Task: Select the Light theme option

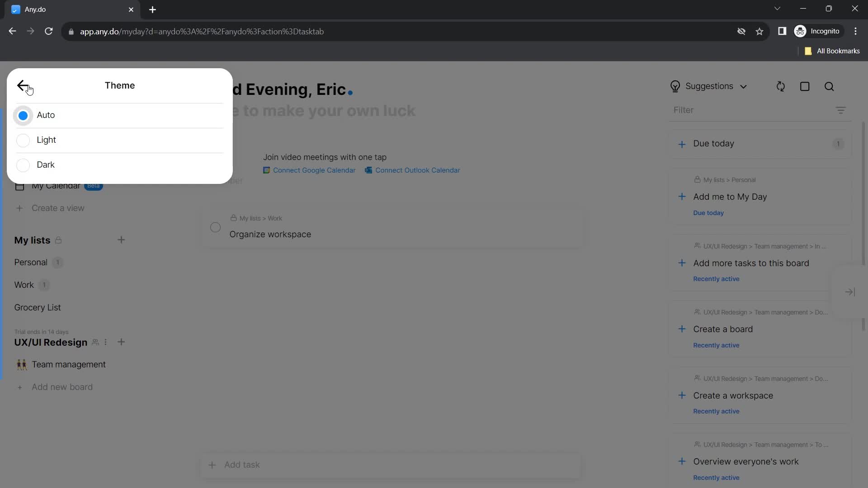Action: tap(23, 140)
